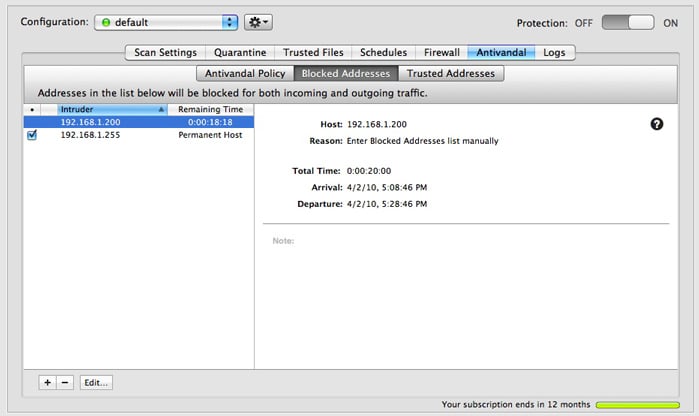
Task: Click the subscription remaining progress bar
Action: (637, 405)
